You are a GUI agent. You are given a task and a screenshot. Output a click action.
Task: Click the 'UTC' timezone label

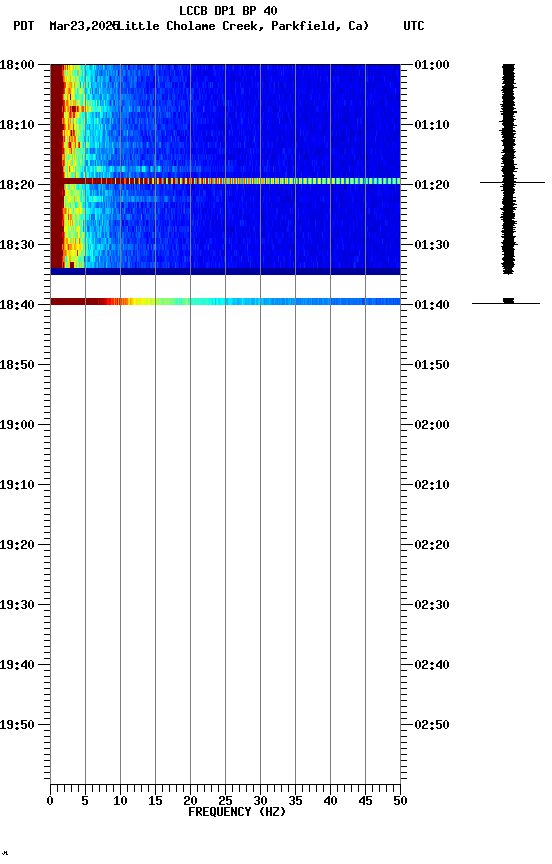[414, 26]
